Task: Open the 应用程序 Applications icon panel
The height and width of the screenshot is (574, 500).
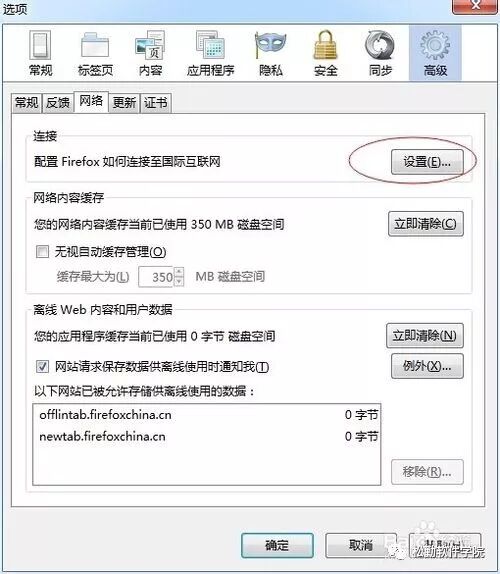Action: pyautogui.click(x=210, y=53)
